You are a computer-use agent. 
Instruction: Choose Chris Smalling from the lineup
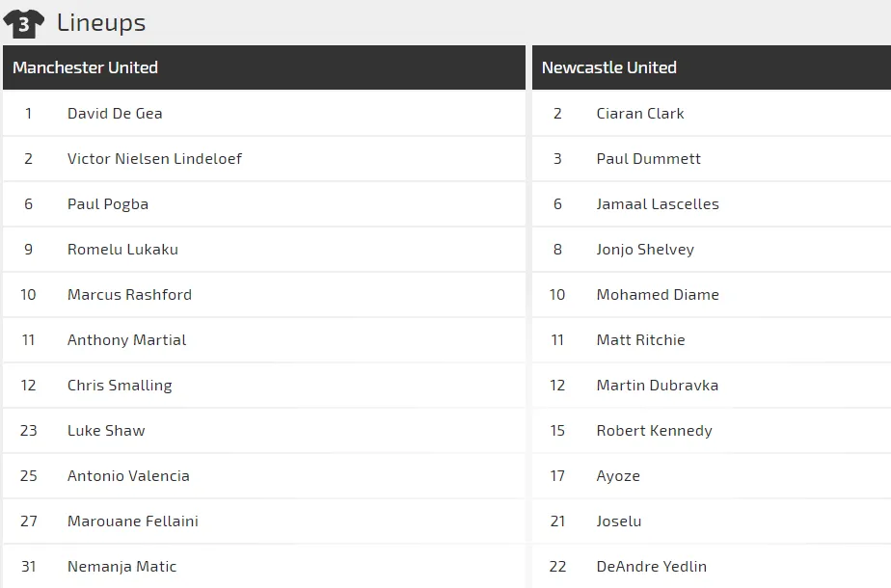[120, 385]
